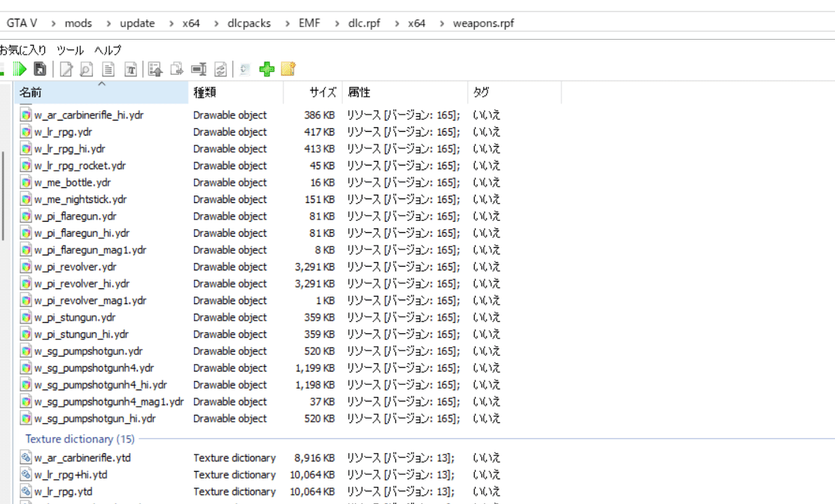The image size is (835, 504).
Task: Click the extract up-arrow toolbar icon
Action: [156, 69]
